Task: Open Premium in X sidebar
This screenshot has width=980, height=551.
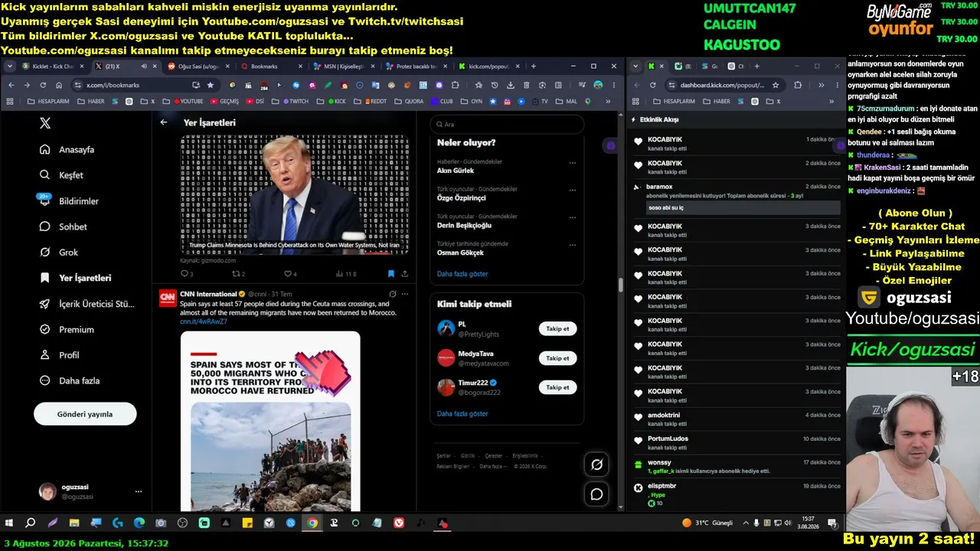Action: [x=67, y=329]
